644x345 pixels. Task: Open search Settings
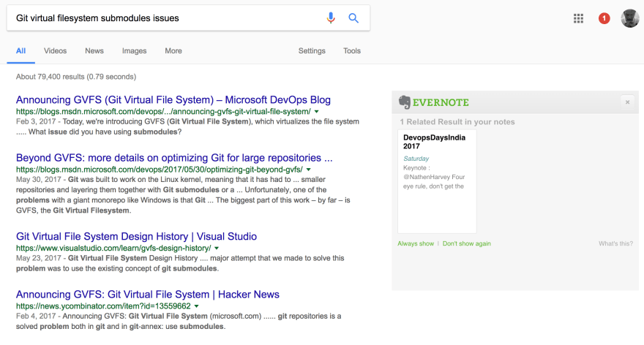(x=312, y=51)
